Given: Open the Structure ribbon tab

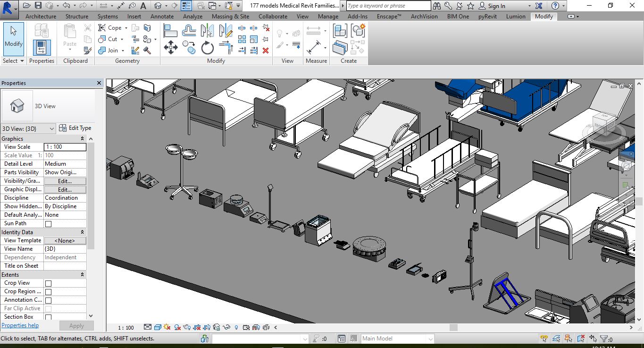Looking at the screenshot, I should click(x=76, y=16).
